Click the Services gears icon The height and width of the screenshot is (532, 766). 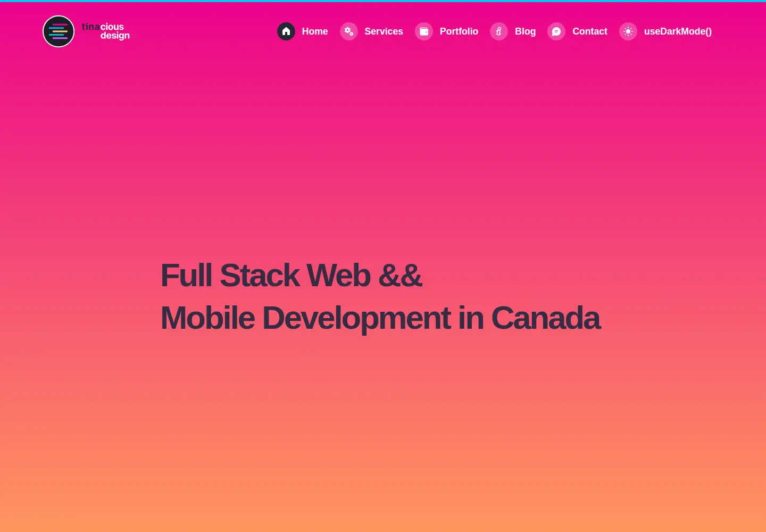[349, 31]
